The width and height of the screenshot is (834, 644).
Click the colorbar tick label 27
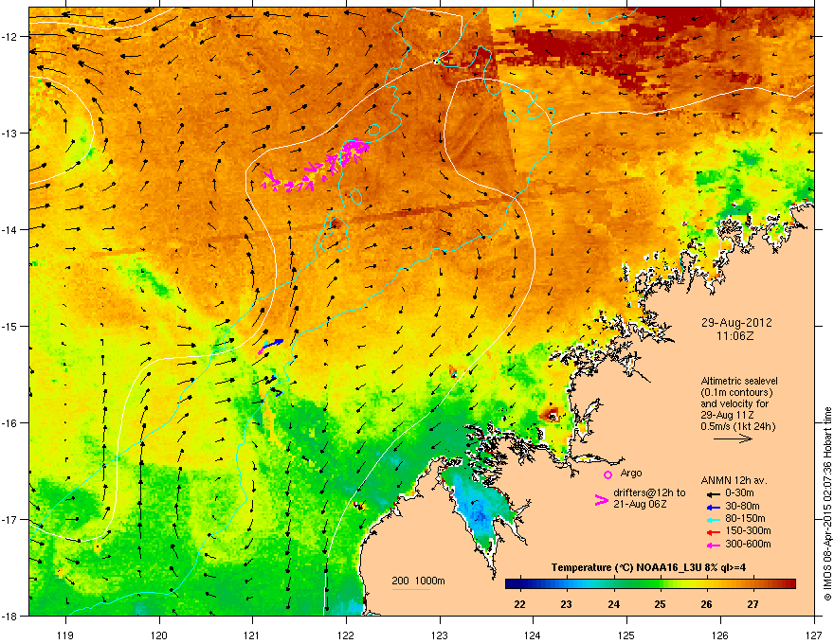pos(752,604)
